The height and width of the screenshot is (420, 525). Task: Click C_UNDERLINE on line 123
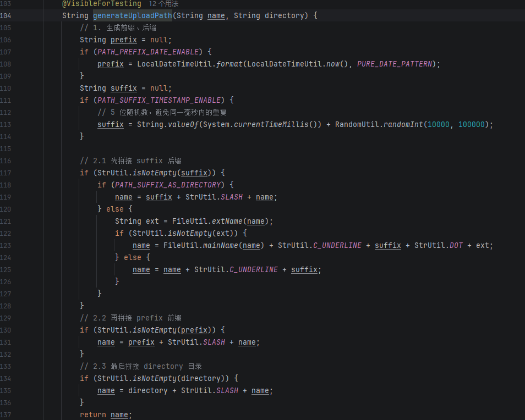coord(337,245)
